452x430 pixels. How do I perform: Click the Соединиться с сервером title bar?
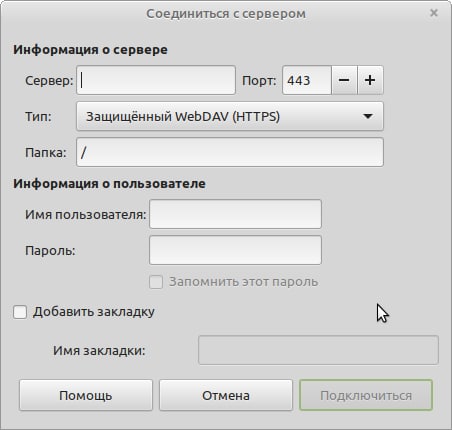pyautogui.click(x=226, y=14)
